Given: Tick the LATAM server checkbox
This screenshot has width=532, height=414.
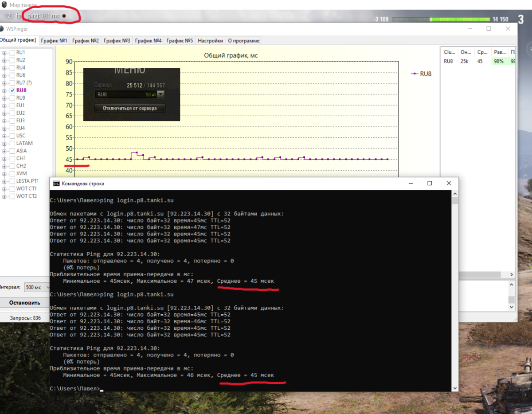Looking at the screenshot, I should [12, 143].
